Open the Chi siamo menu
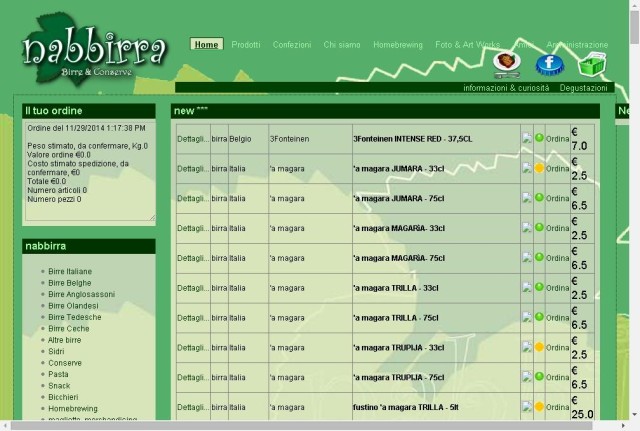Viewport: 640px width, 431px height. (342, 44)
